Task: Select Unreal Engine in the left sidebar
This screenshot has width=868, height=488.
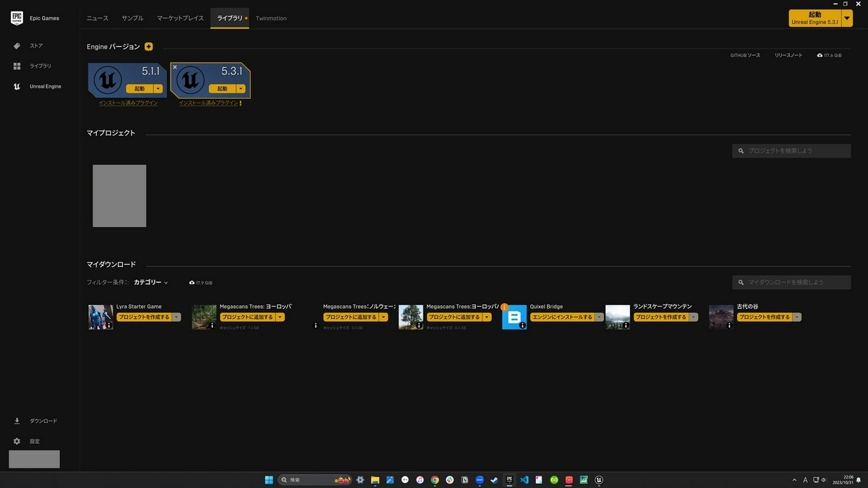Action: (45, 86)
